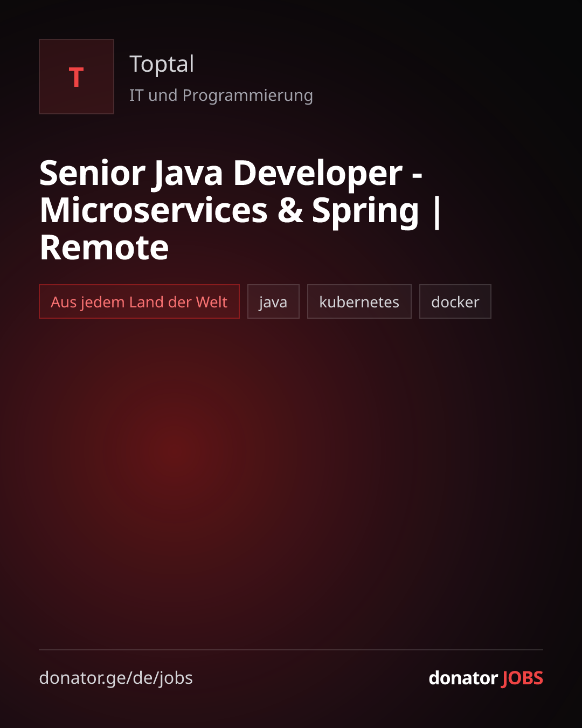Viewport: 582px width, 728px height.
Task: Open the Senior Java Developer job title
Action: (240, 210)
